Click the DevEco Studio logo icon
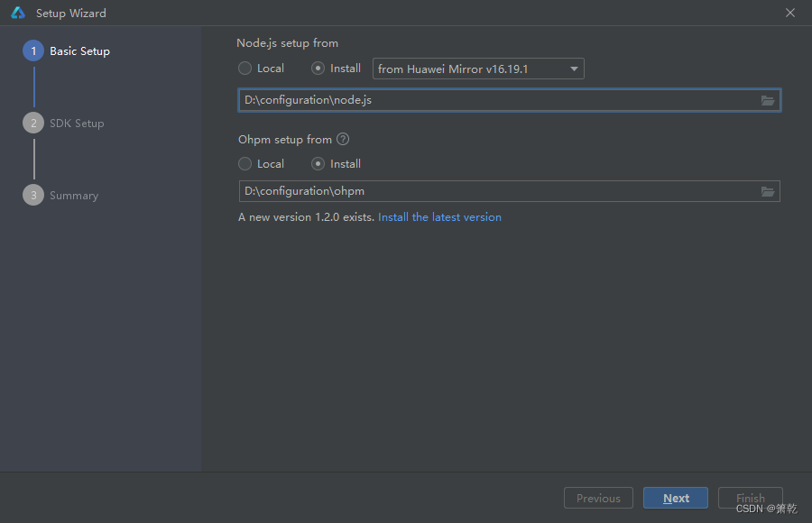 pyautogui.click(x=18, y=13)
